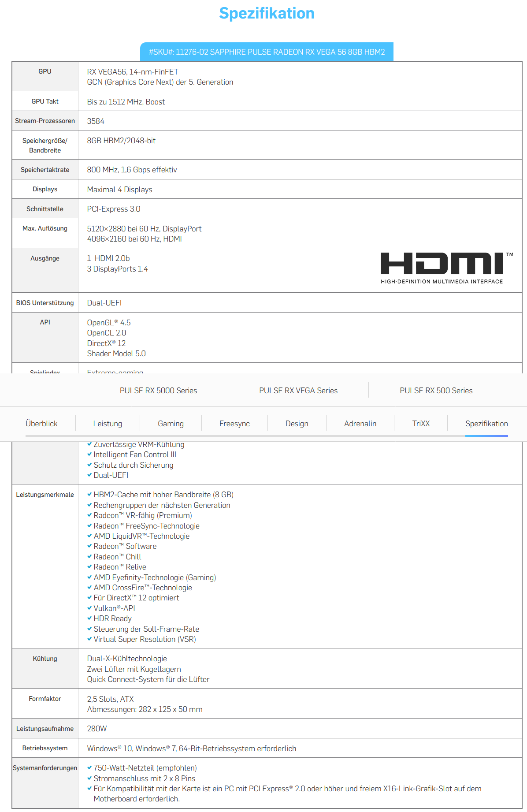Select the Spezifikation tab

(486, 424)
